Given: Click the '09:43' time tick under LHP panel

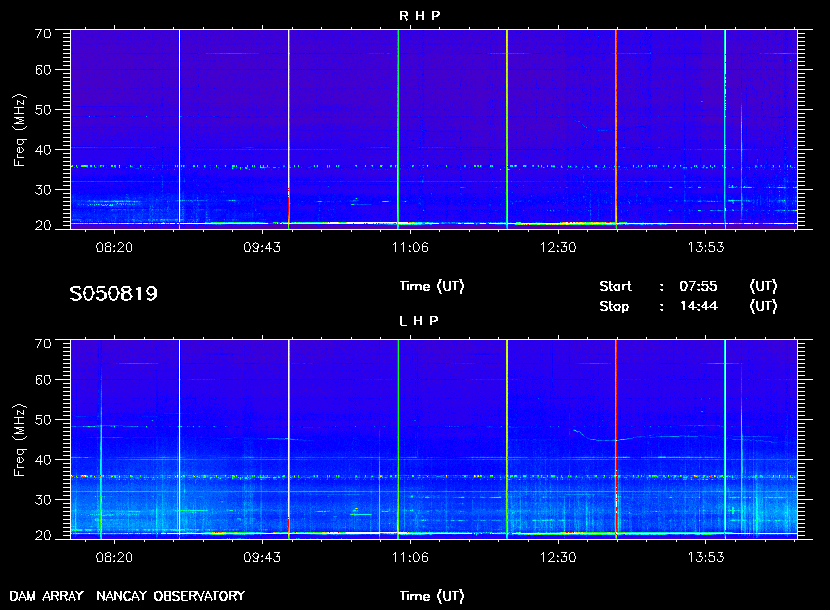Looking at the screenshot, I should (262, 557).
